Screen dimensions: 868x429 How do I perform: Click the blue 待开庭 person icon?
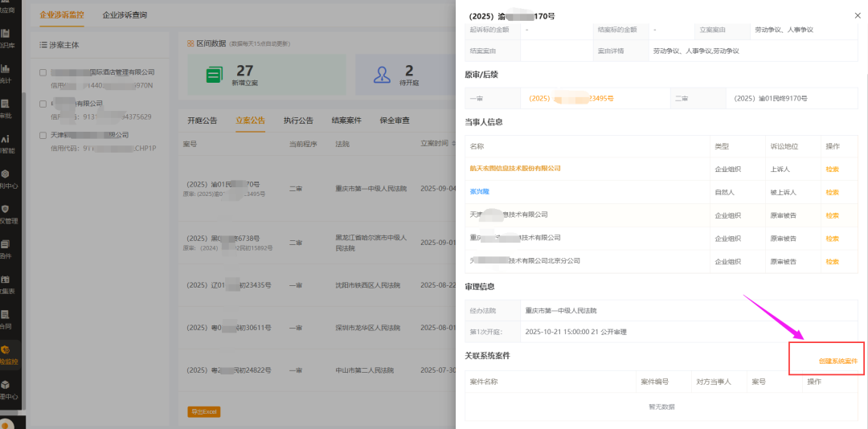[382, 75]
